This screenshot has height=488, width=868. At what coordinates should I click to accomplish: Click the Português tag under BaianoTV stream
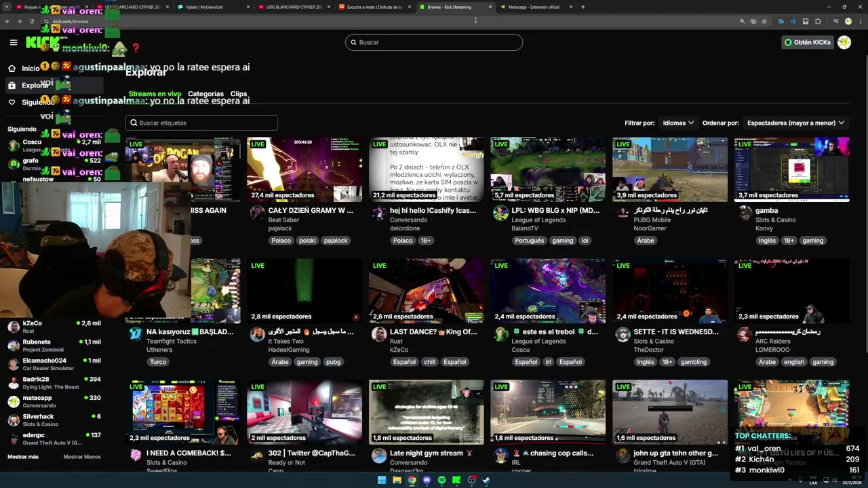(529, 241)
